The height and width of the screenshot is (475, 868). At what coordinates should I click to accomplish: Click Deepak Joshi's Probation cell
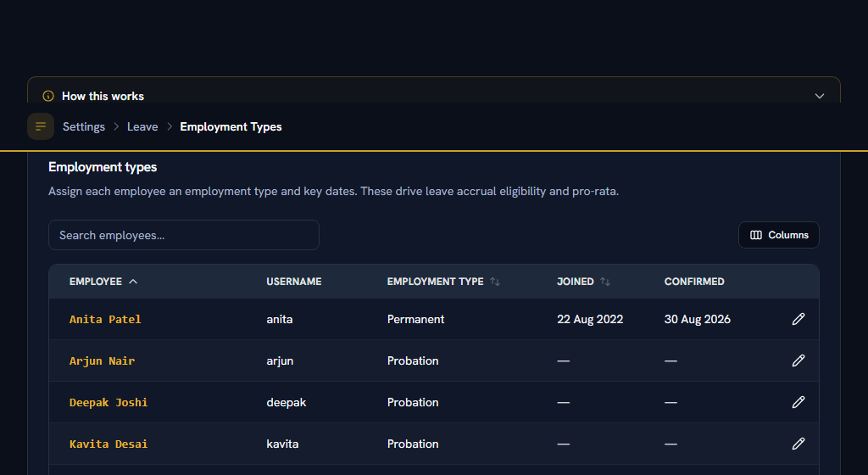[x=413, y=402]
